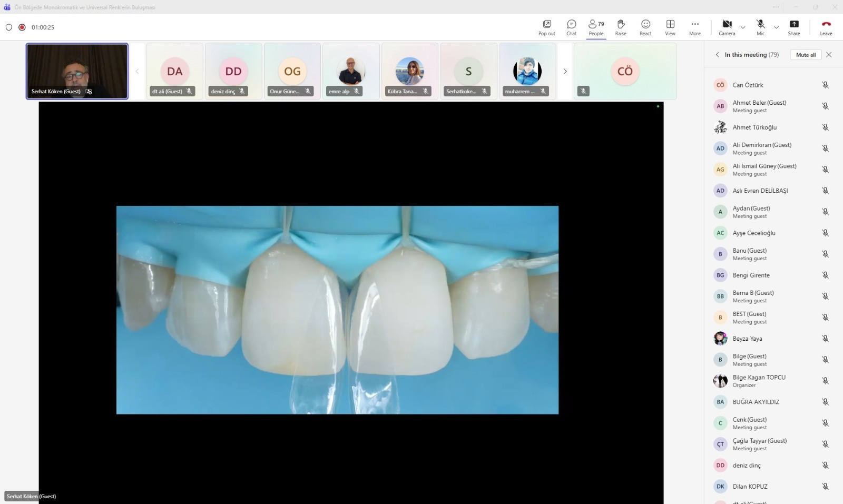Expand the Camera options dropdown arrow

point(743,27)
